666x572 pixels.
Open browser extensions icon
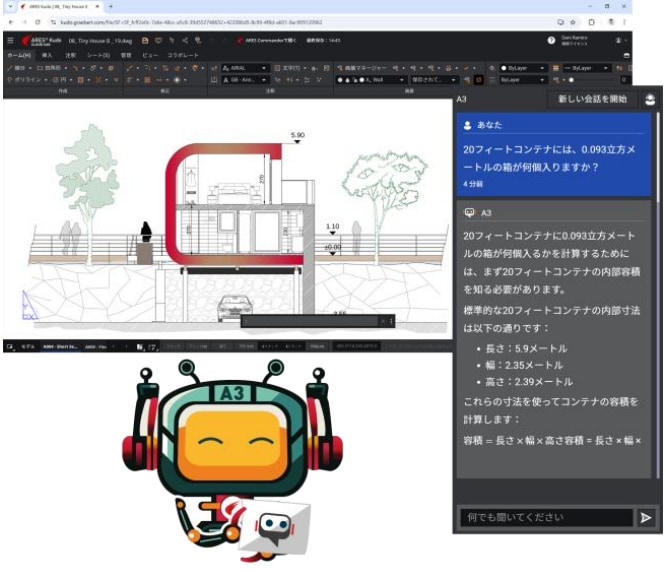tap(592, 22)
